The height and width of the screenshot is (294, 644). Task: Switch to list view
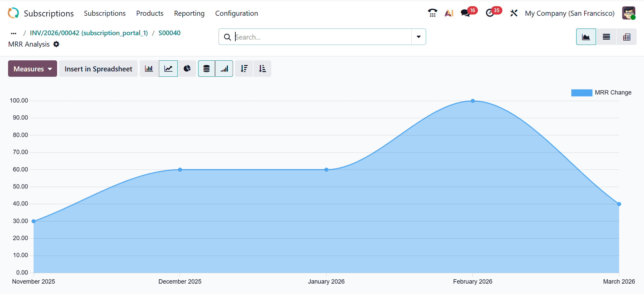[x=606, y=37]
